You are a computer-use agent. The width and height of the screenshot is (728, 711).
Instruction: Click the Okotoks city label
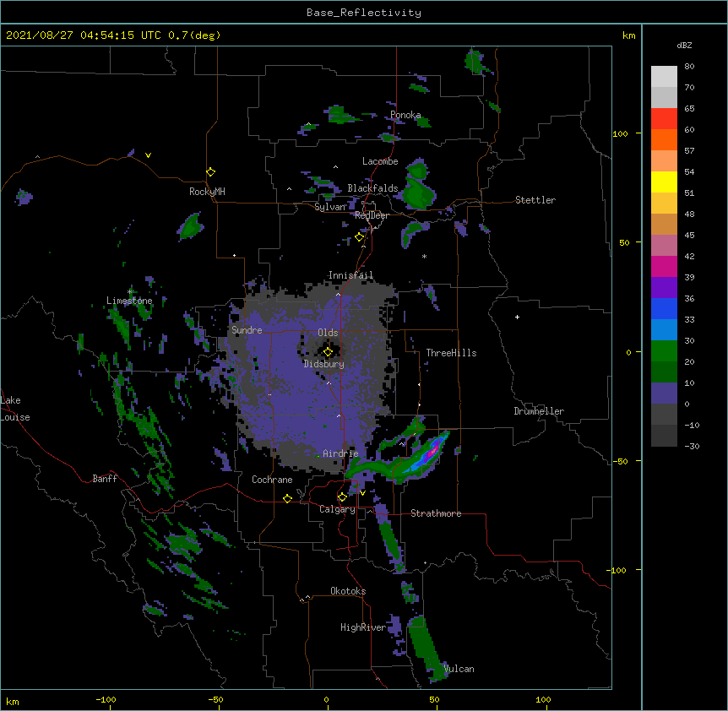(348, 591)
